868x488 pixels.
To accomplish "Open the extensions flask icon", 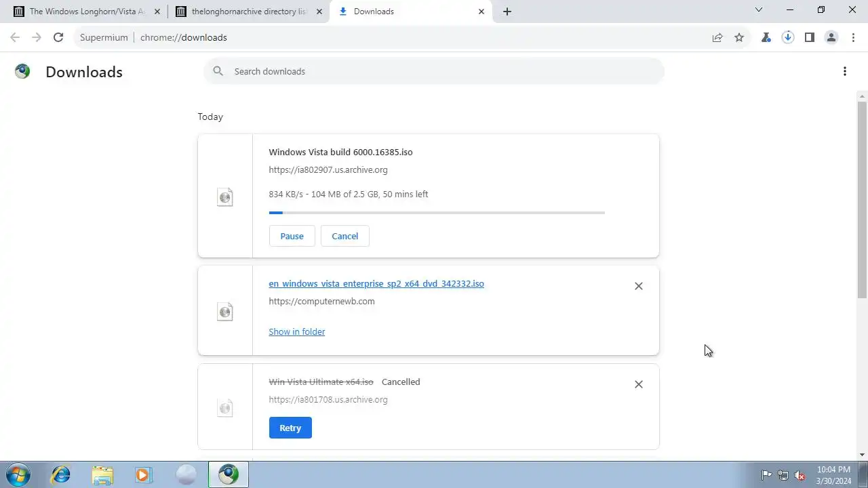I will [x=766, y=37].
